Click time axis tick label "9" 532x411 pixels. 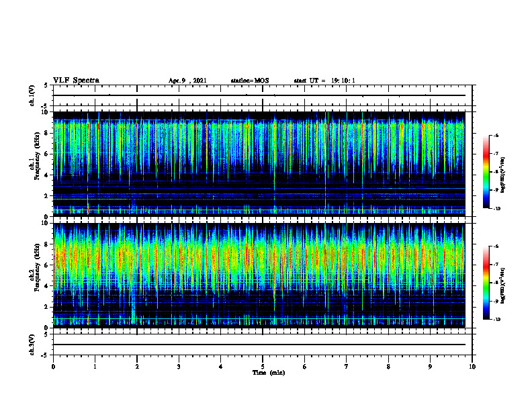(x=430, y=367)
